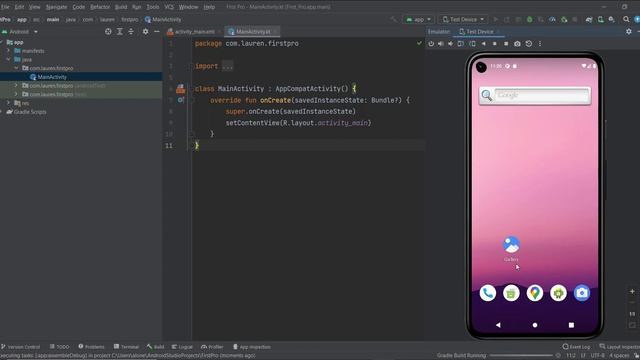Open the Build menu
This screenshot has height=360, width=640.
click(121, 7)
